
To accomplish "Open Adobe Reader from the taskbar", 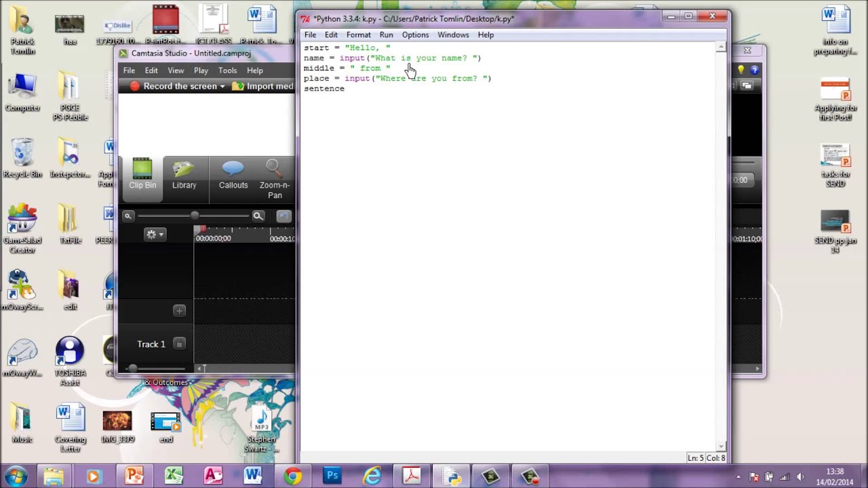I will click(412, 476).
